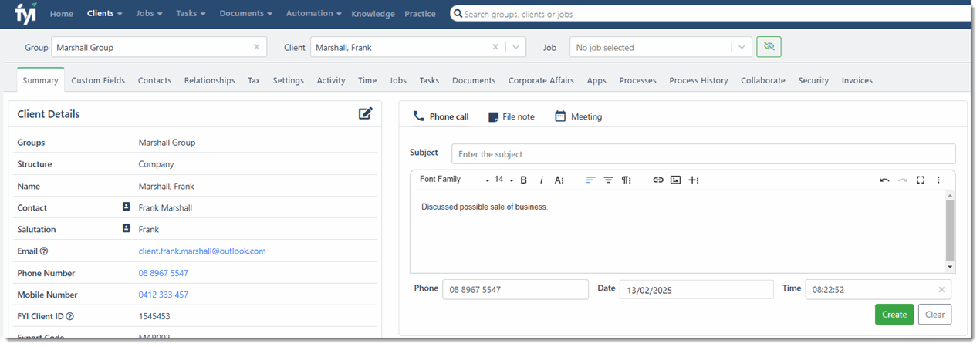Click the help icon next to Email
Image resolution: width=980 pixels, height=347 pixels.
44,251
